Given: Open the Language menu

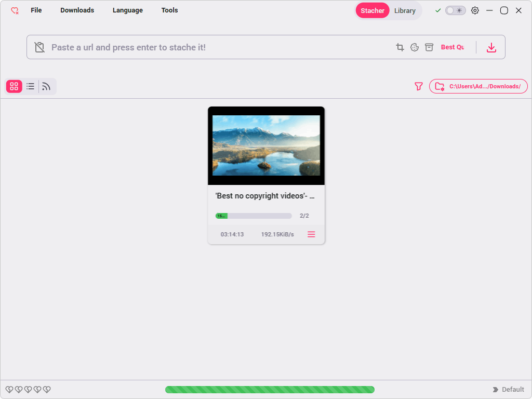Looking at the screenshot, I should [128, 10].
